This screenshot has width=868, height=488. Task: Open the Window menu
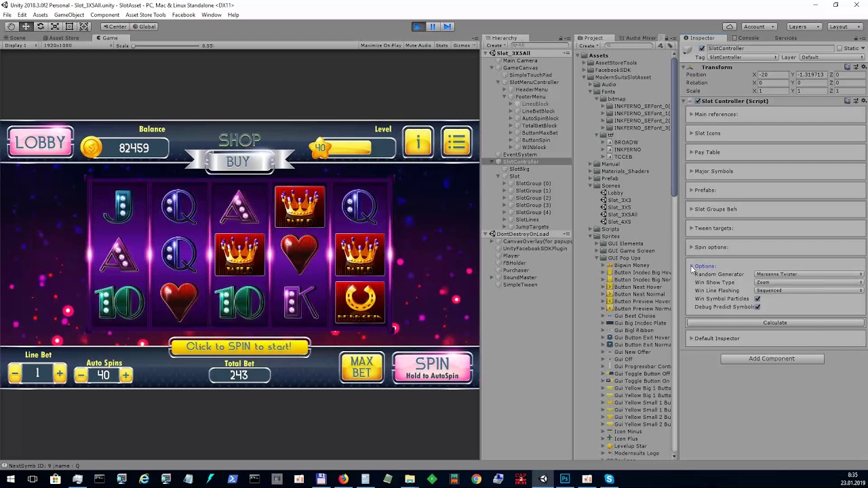[x=211, y=15]
